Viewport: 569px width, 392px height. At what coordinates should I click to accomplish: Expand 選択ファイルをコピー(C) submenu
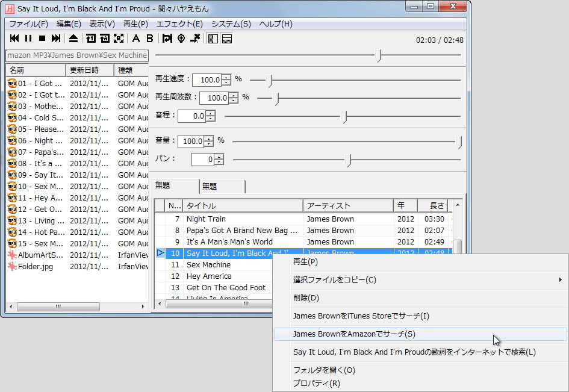pyautogui.click(x=421, y=280)
